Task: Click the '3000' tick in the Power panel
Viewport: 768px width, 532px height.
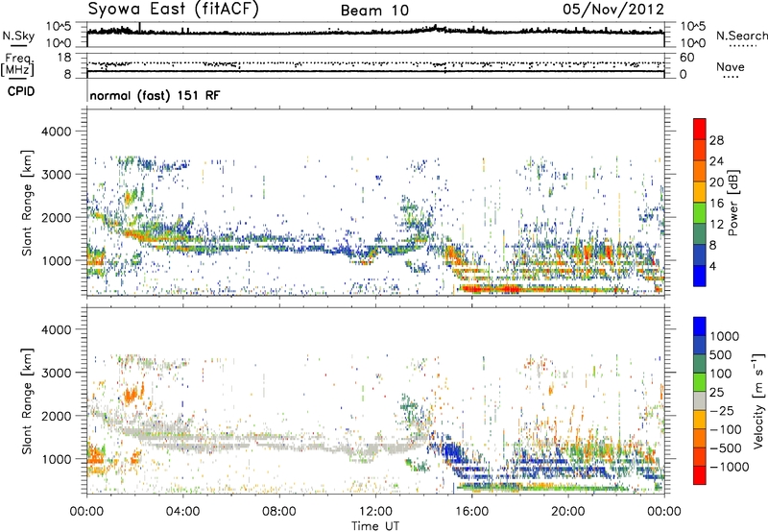Action: (x=56, y=175)
